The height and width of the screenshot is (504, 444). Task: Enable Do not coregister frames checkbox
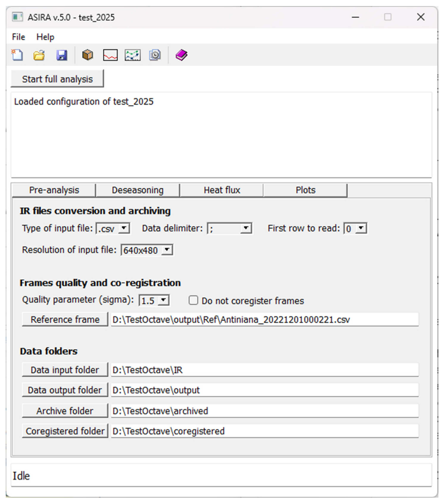point(193,300)
